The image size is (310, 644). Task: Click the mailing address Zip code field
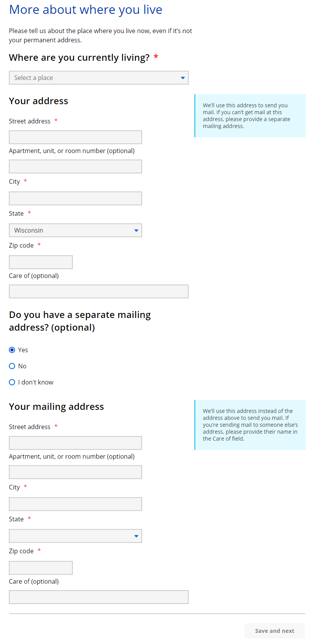[x=41, y=568]
